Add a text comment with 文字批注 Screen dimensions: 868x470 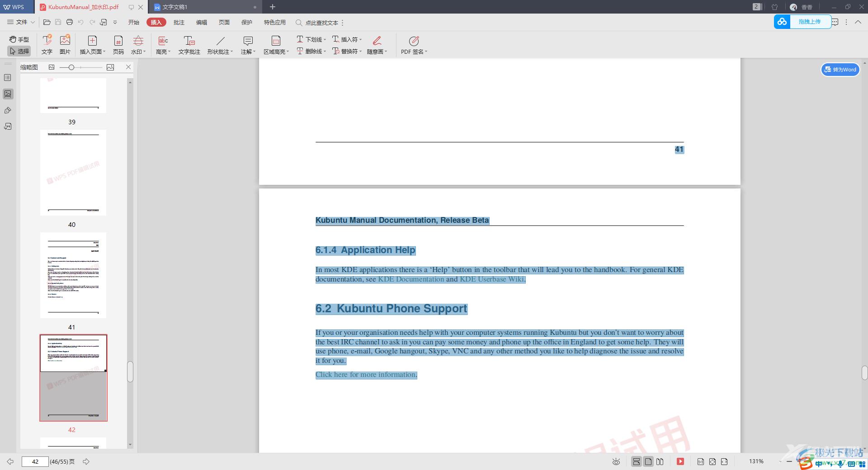coord(189,45)
